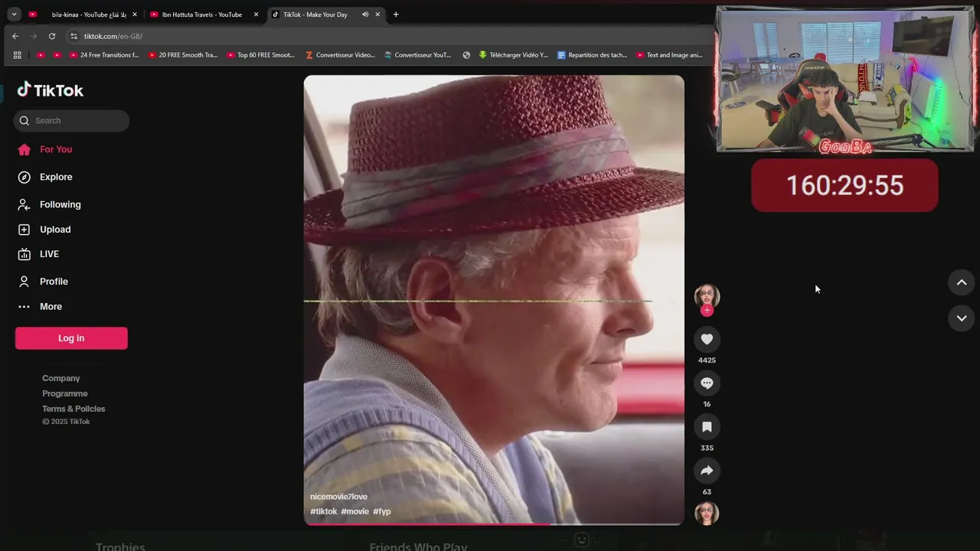
Task: View site information icon
Action: point(73,36)
